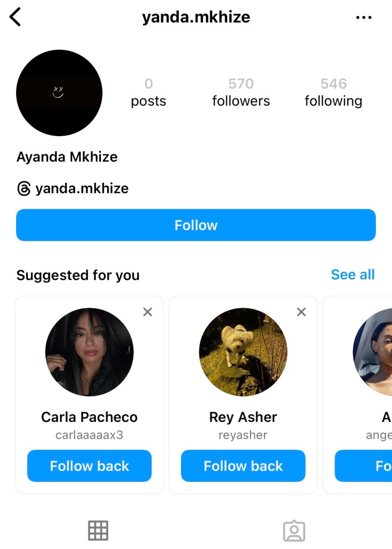Tap the 0 posts counter
Screen dimensions: 392x549
148,92
